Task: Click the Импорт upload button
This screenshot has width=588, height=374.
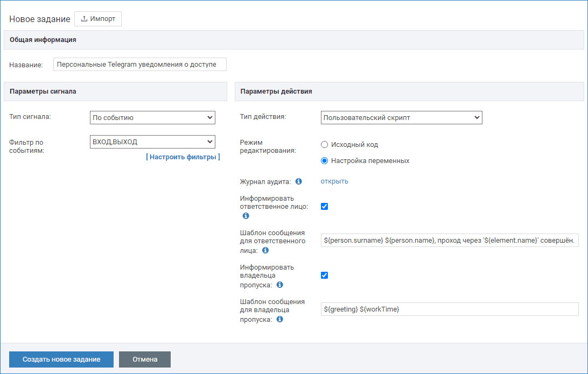Action: (98, 19)
